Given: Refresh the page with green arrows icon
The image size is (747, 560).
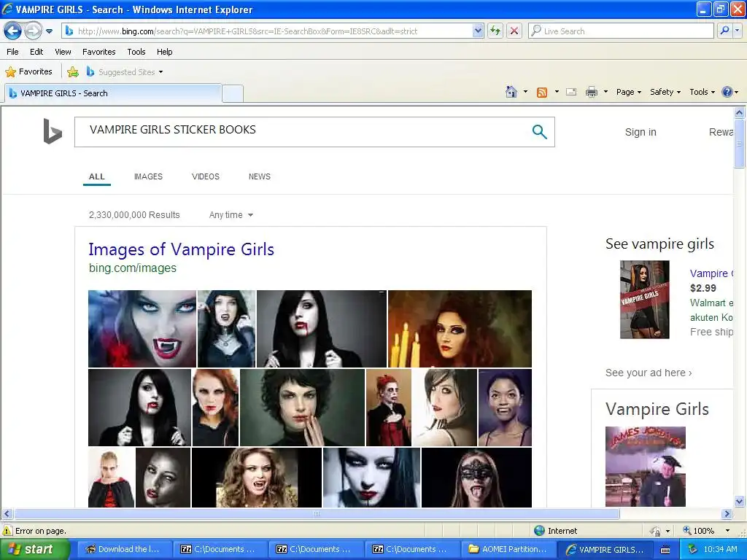Looking at the screenshot, I should tap(495, 31).
